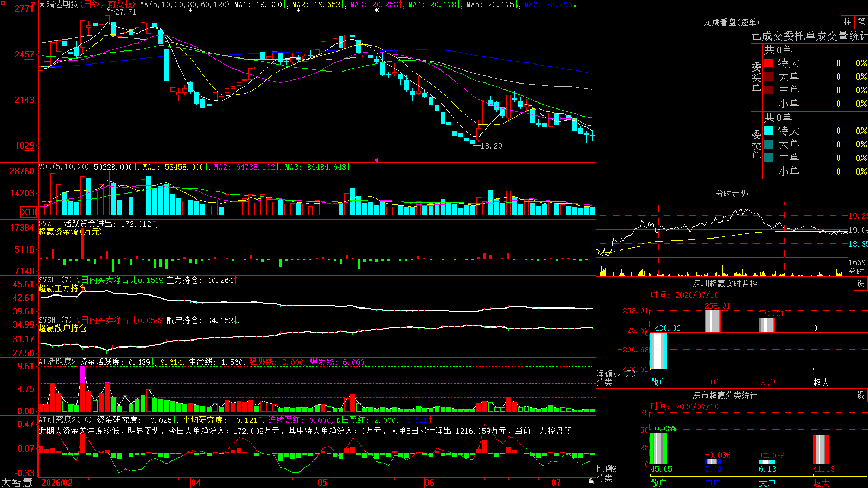Click the MA4: 20.178 value
The width and height of the screenshot is (868, 488).
coord(435,4)
